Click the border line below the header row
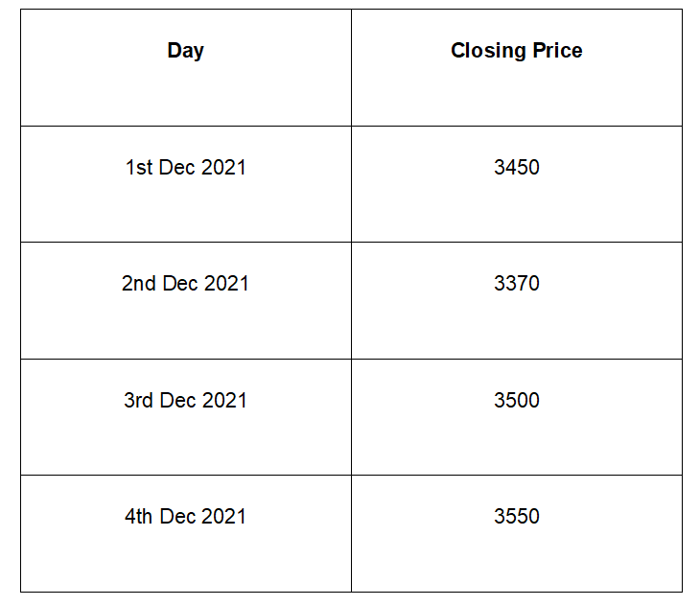Viewport: 700px width, 606px height. (351, 126)
